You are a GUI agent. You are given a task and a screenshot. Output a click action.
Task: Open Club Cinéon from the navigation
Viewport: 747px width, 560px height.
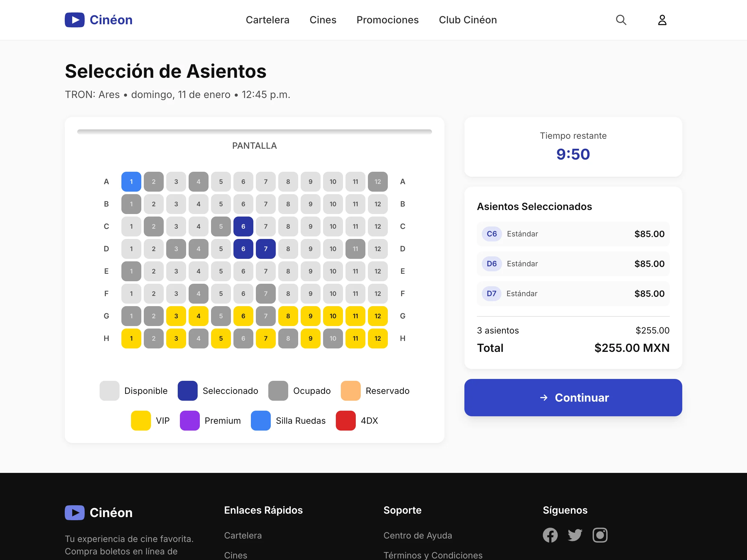[x=467, y=20]
